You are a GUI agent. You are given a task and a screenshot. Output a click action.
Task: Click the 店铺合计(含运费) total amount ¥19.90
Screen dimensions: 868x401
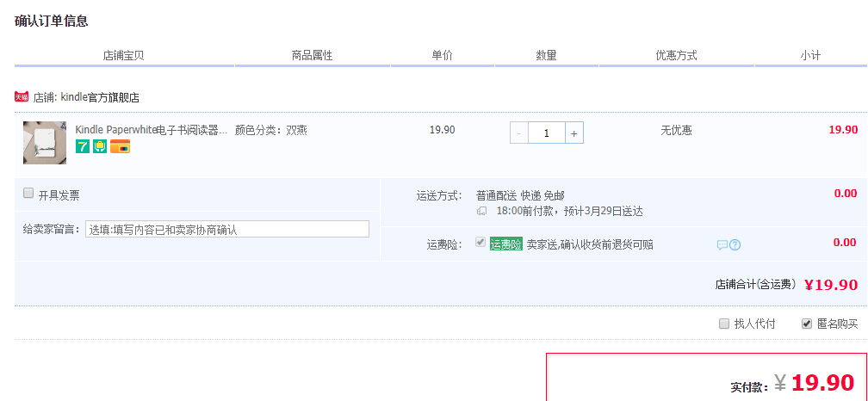pyautogui.click(x=831, y=285)
